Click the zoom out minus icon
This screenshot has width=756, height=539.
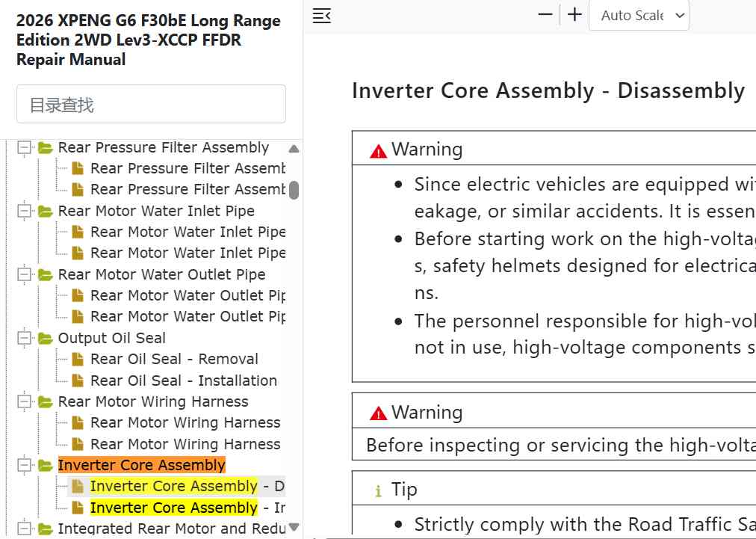click(x=545, y=15)
